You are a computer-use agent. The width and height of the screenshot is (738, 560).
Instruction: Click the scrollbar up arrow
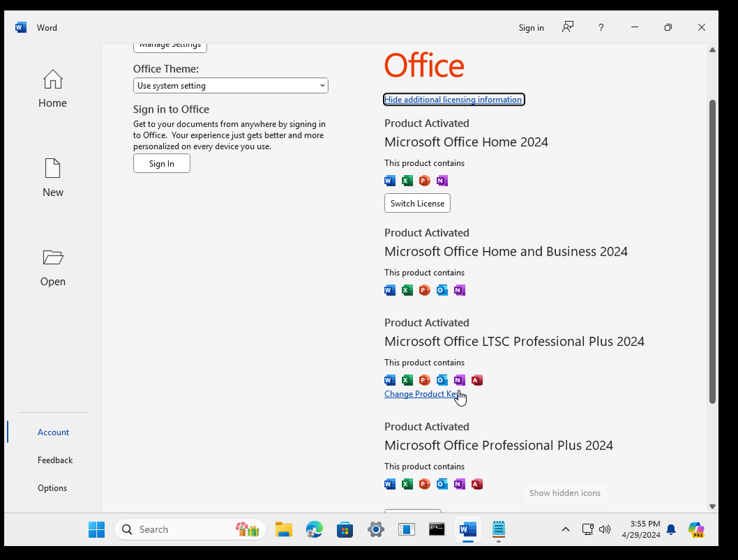coord(712,50)
